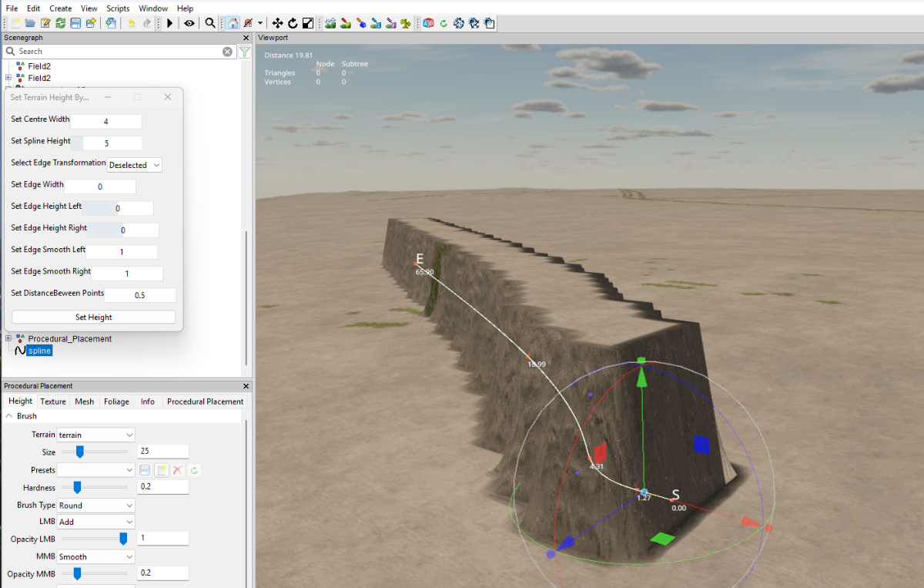Click the open folder icon
Image resolution: width=924 pixels, height=588 pixels.
(30, 23)
